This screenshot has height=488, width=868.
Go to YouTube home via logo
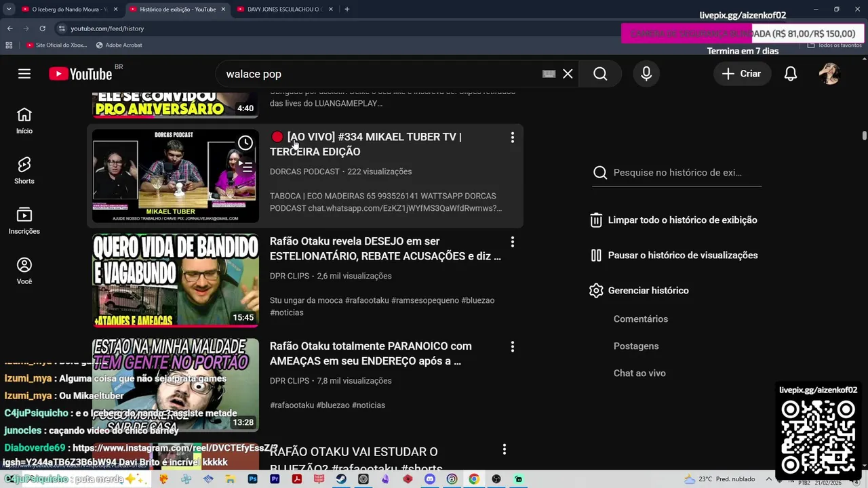[80, 74]
